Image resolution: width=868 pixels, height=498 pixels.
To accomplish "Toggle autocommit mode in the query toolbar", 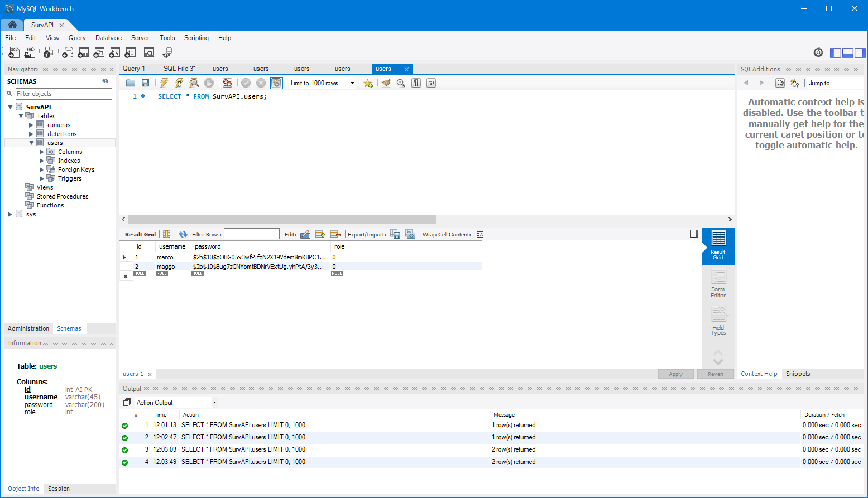I will click(x=276, y=83).
